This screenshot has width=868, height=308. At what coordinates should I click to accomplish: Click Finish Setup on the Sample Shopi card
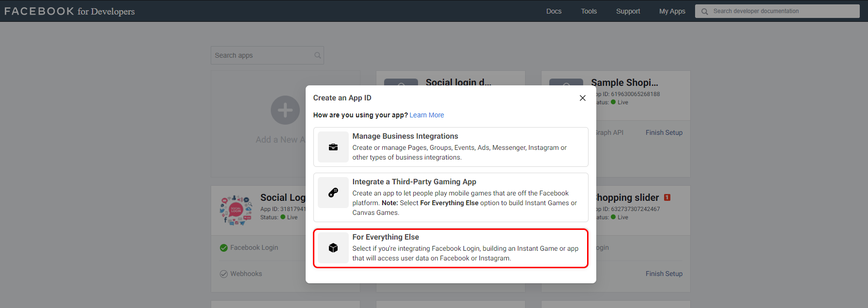coord(664,132)
